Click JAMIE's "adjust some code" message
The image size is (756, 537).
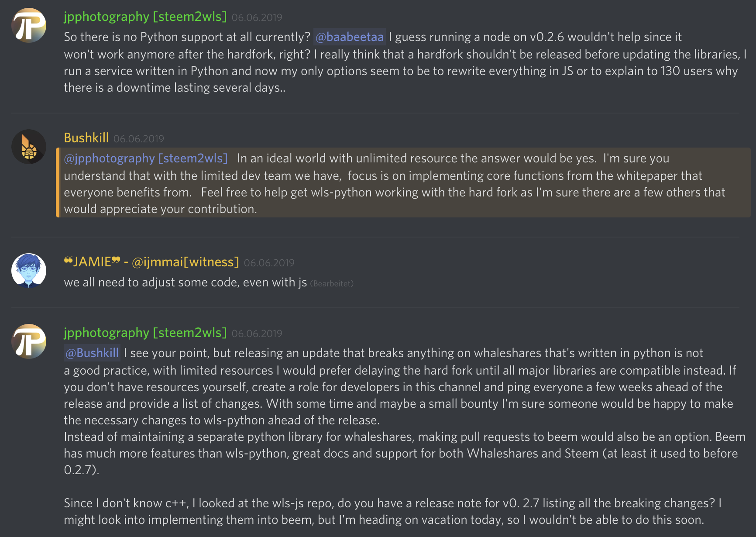coord(185,282)
